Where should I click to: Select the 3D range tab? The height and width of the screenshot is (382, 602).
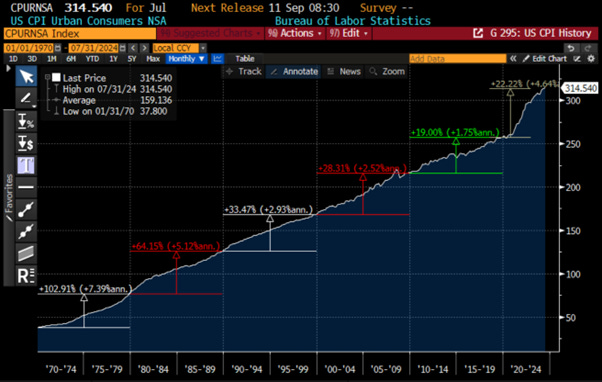32,59
